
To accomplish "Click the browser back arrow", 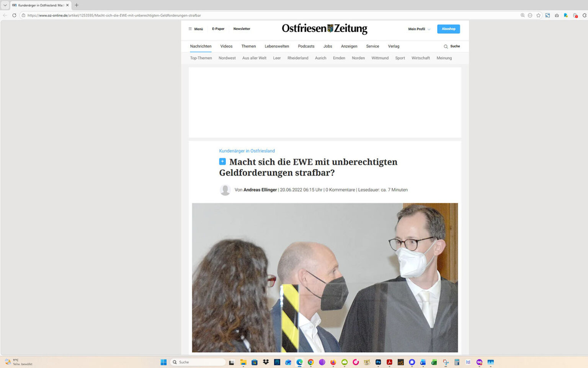I will tap(5, 15).
